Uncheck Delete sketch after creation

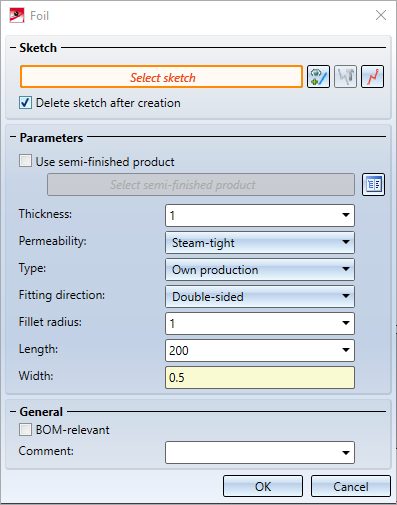26,103
